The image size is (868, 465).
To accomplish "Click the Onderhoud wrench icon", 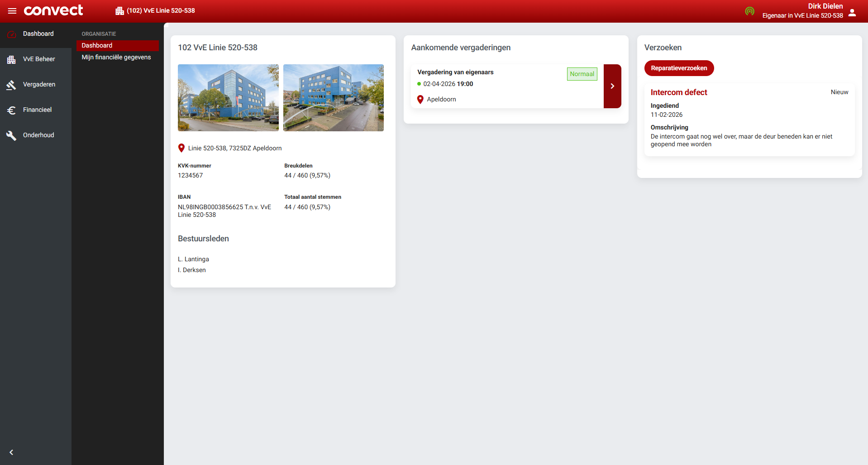I will click(x=11, y=135).
